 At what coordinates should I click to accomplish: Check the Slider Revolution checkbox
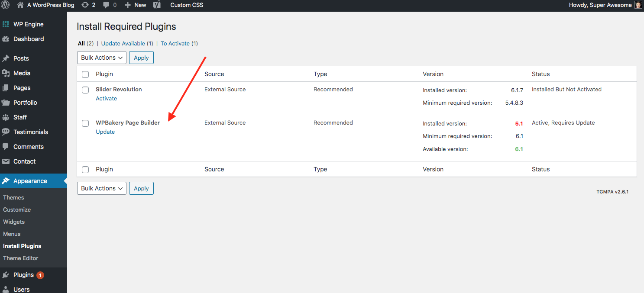85,90
